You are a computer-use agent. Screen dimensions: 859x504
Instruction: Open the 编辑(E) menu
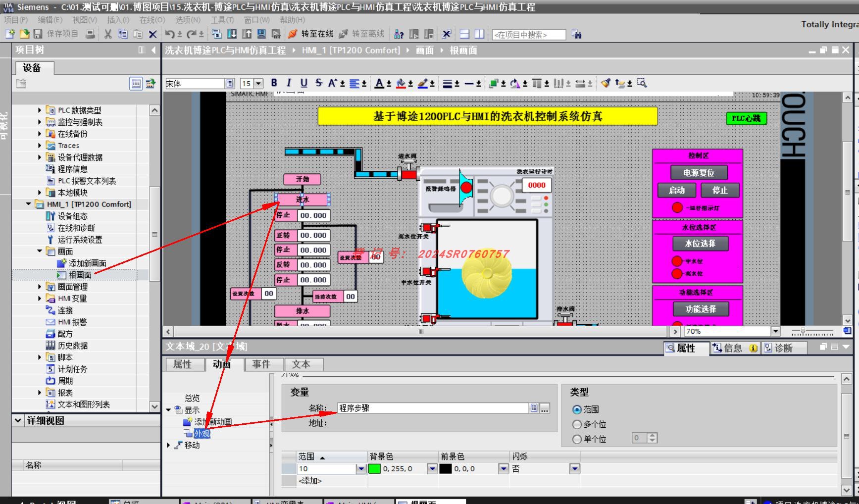(51, 20)
